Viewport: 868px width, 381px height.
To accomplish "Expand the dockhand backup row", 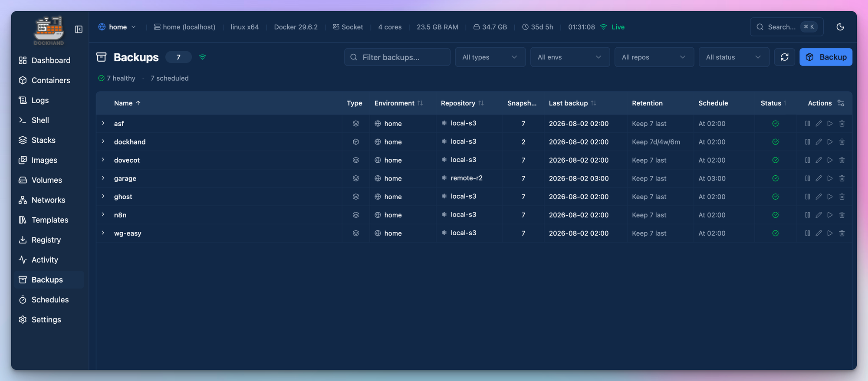I will click(103, 141).
